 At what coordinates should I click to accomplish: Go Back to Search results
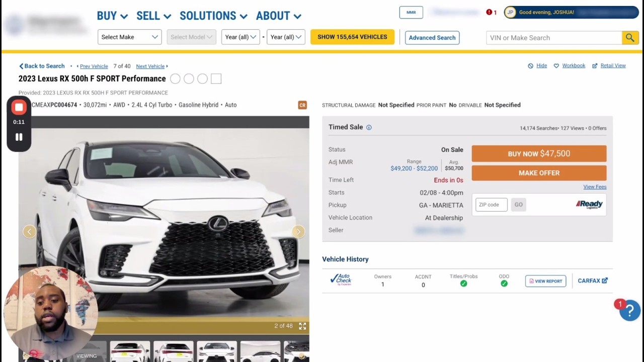(x=42, y=66)
